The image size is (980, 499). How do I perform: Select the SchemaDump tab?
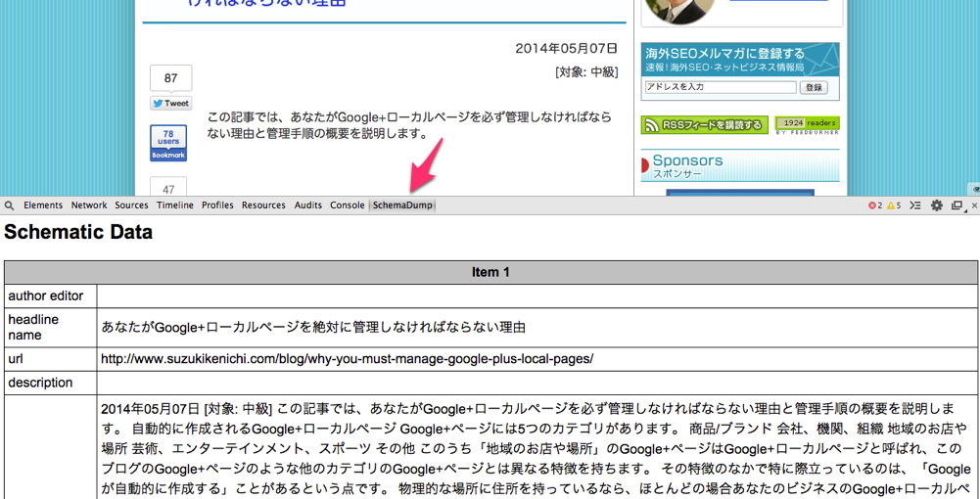click(x=402, y=204)
